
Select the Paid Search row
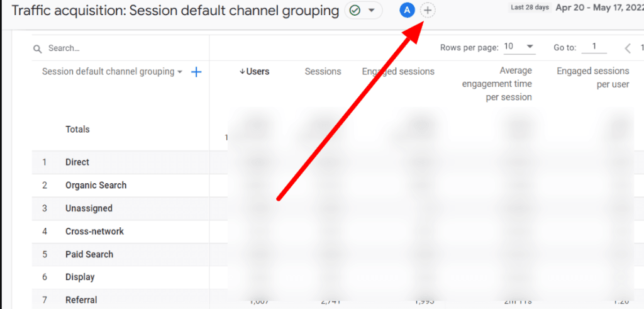pyautogui.click(x=89, y=255)
